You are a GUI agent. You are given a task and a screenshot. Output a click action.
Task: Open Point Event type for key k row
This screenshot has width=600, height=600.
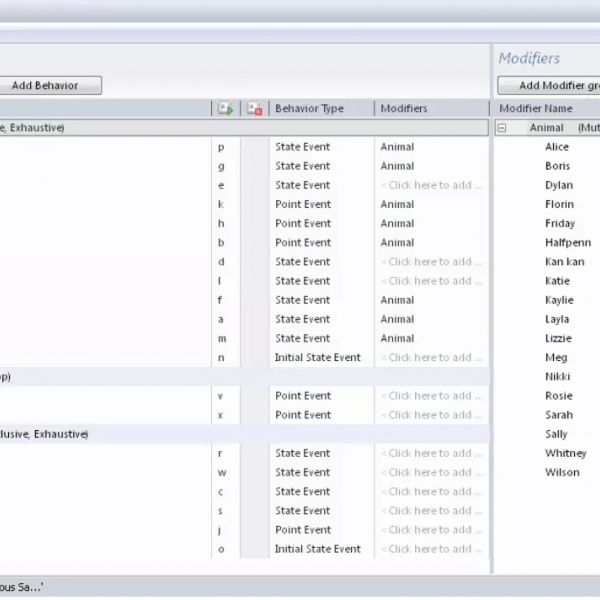(302, 204)
